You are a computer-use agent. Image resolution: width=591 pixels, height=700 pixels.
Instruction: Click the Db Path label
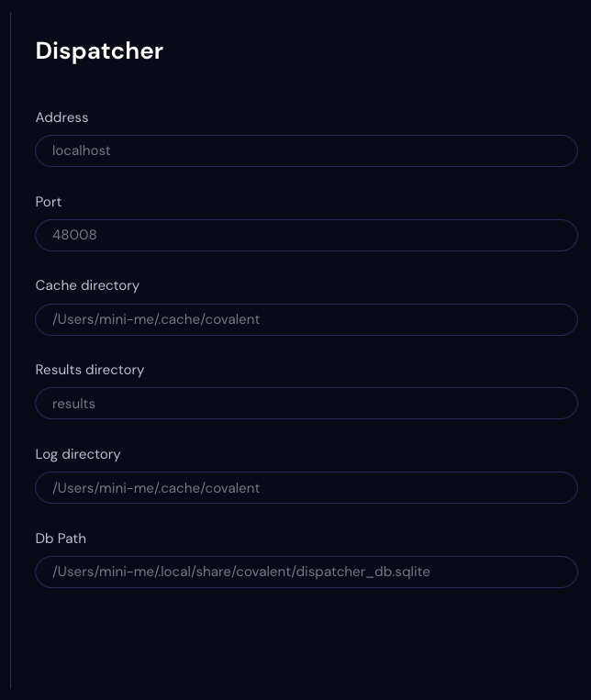click(61, 539)
